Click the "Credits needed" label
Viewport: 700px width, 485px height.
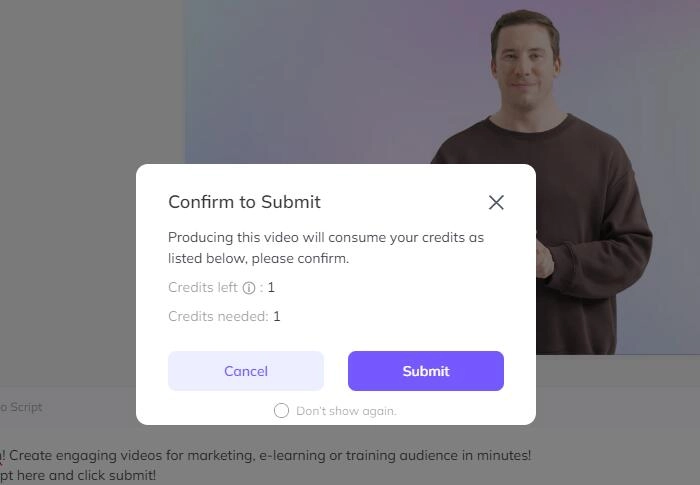coord(218,316)
